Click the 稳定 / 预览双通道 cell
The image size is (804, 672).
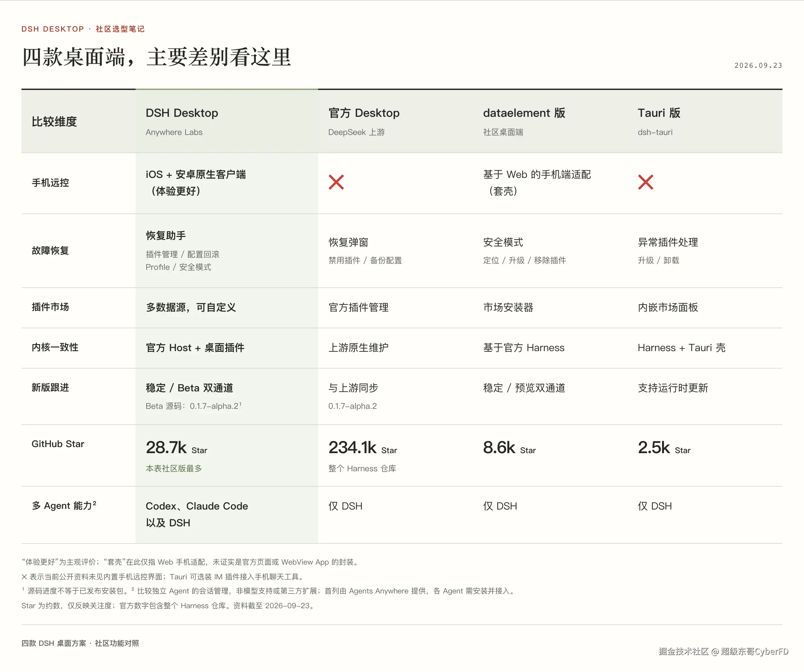click(524, 388)
